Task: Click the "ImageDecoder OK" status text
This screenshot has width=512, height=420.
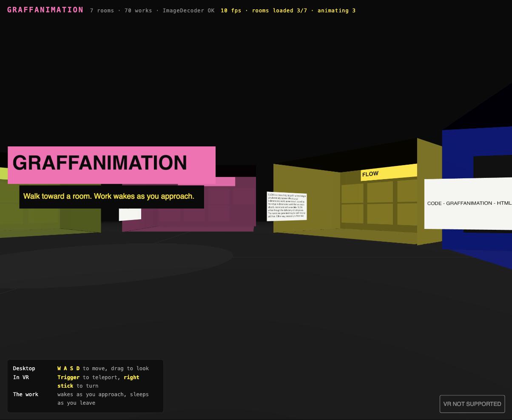Action: click(188, 10)
